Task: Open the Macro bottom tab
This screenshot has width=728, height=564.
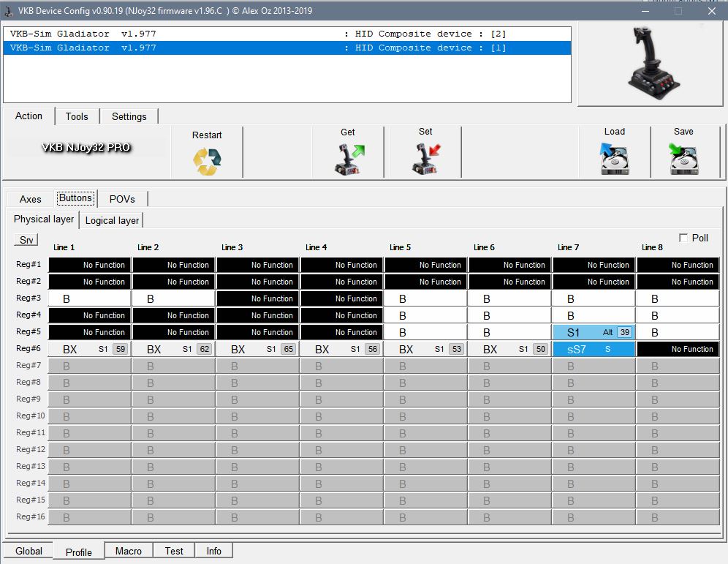Action: pos(129,551)
